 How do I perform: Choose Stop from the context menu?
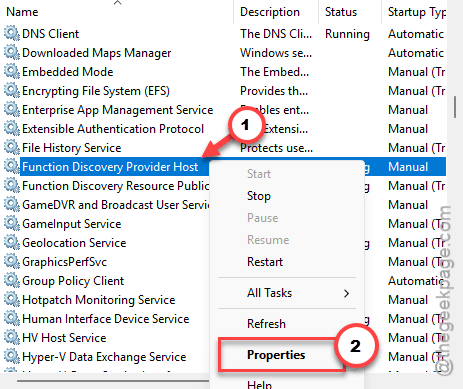pyautogui.click(x=259, y=196)
